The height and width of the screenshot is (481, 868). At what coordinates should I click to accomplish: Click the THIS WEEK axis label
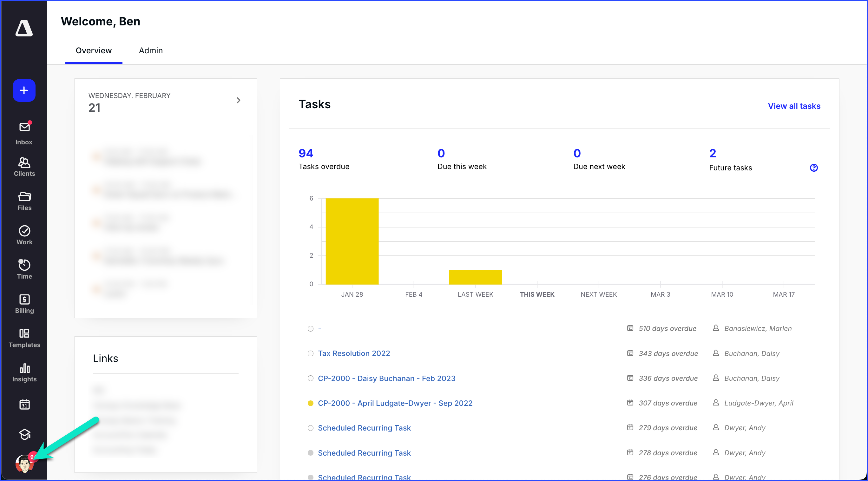(537, 294)
